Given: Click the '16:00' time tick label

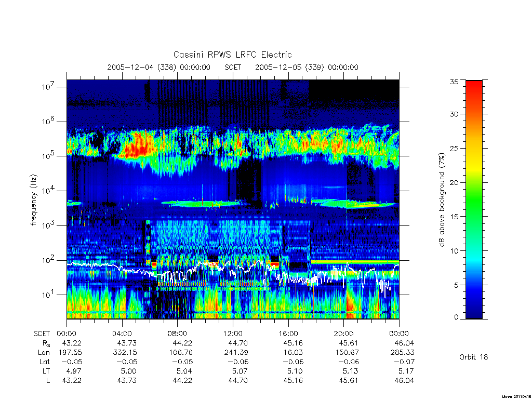Looking at the screenshot, I should [x=288, y=334].
